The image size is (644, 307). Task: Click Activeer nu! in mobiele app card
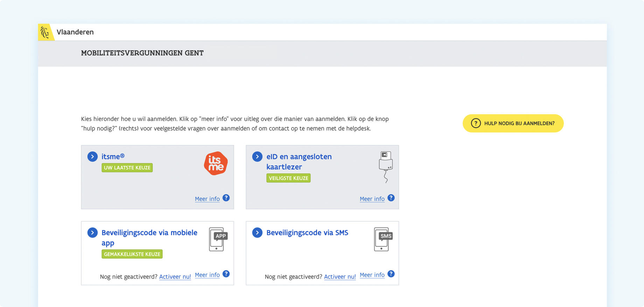(175, 277)
